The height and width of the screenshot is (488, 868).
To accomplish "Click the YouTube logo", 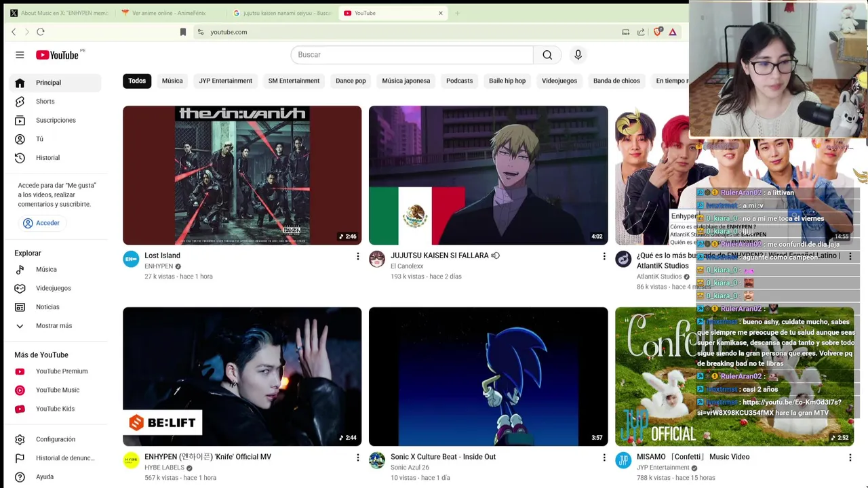I will coord(58,55).
